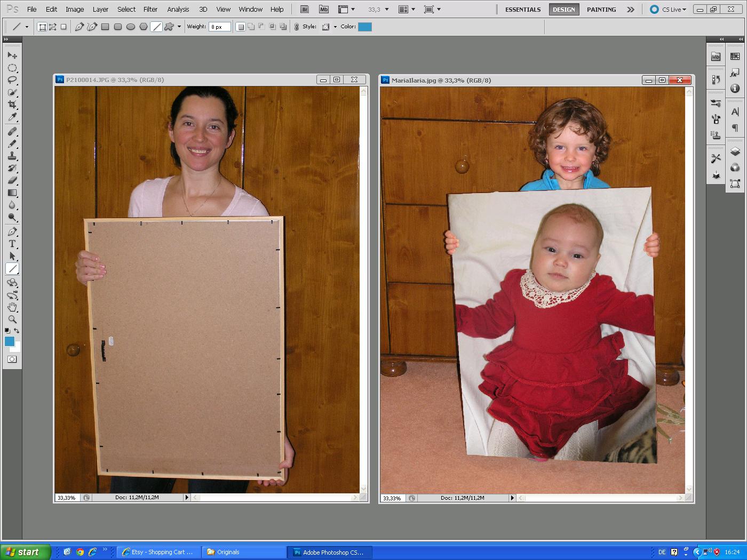The width and height of the screenshot is (747, 560).
Task: Open the Mini Bridge panel
Action: [x=716, y=56]
